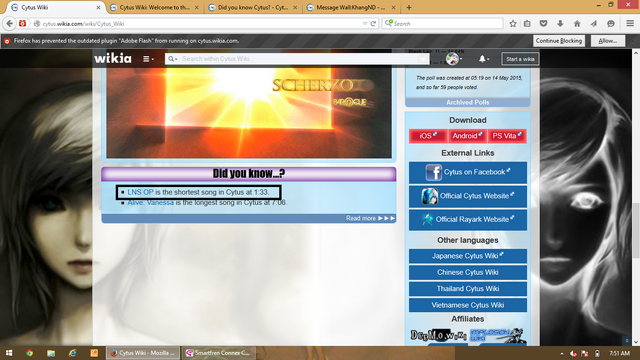
Task: Open the LNS OP song link
Action: click(x=140, y=192)
